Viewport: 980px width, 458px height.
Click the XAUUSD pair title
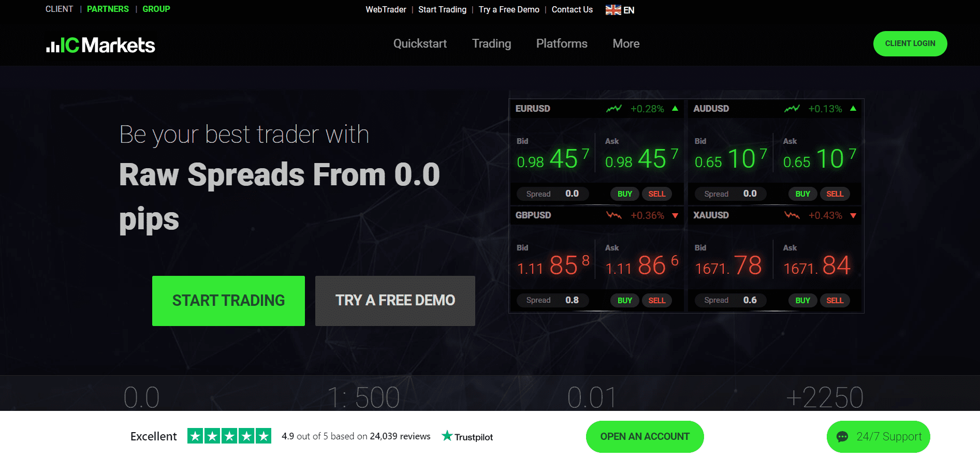coord(711,215)
